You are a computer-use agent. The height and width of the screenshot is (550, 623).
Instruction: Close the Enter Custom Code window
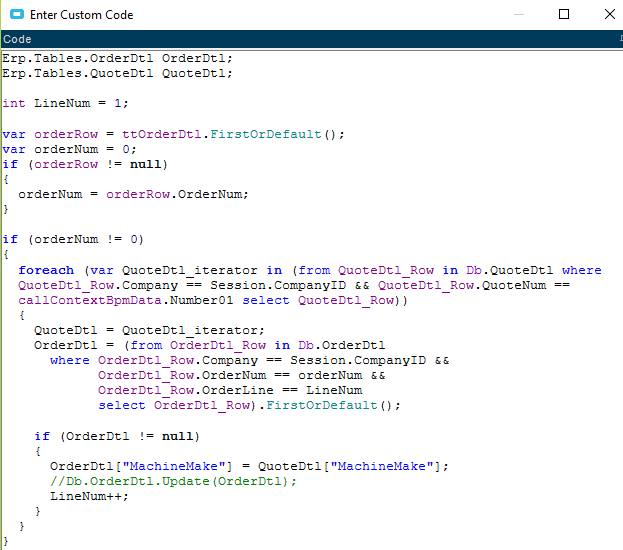[x=609, y=14]
